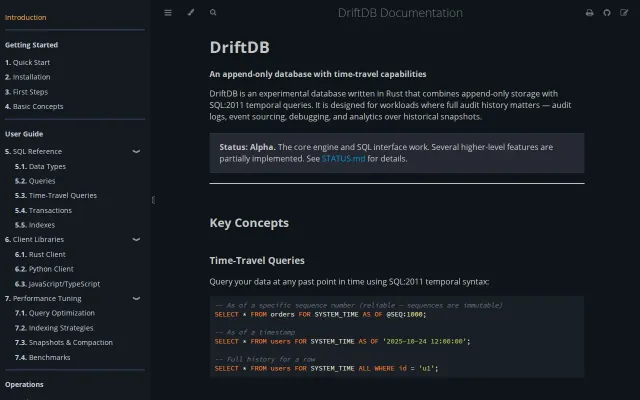Follow the STATUS.md link
The width and height of the screenshot is (640, 400).
(343, 159)
